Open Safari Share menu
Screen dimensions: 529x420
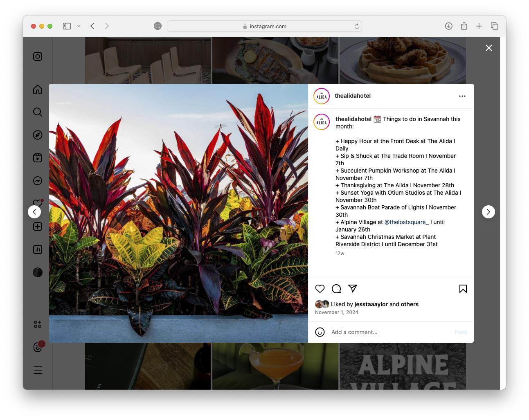tap(464, 26)
